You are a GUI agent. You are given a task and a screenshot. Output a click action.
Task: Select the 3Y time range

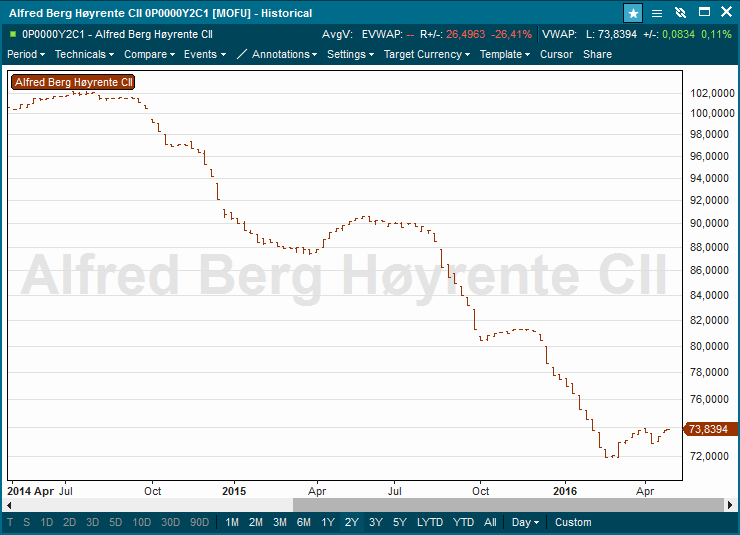[376, 522]
